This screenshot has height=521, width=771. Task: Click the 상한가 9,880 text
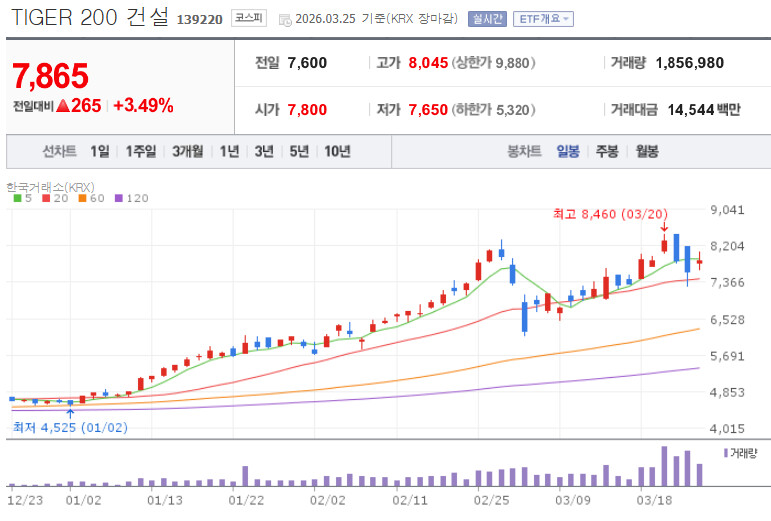coord(494,63)
